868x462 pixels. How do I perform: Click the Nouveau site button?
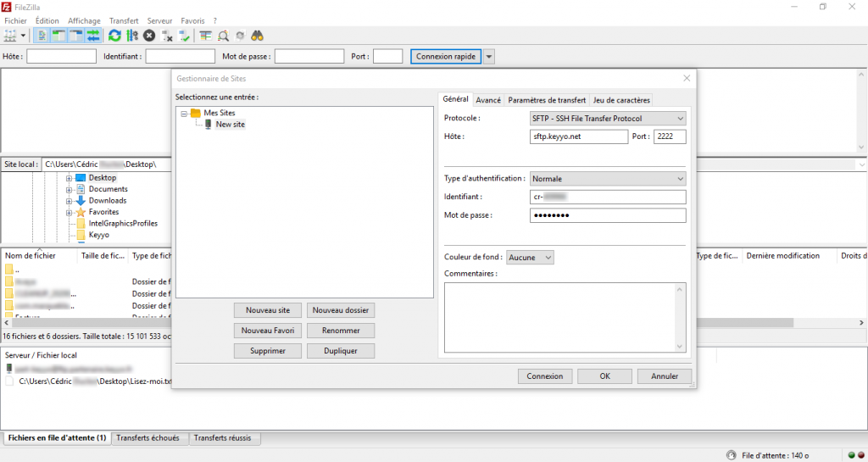click(x=268, y=310)
